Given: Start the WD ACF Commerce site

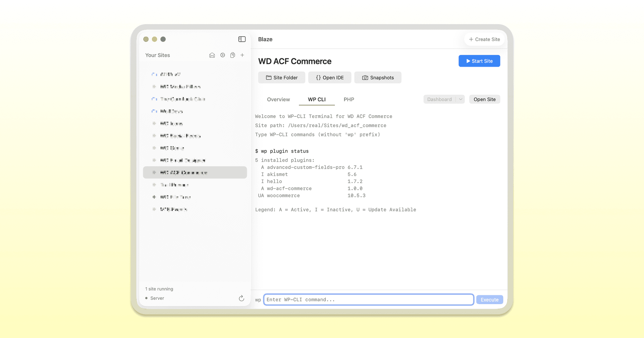Looking at the screenshot, I should (479, 61).
